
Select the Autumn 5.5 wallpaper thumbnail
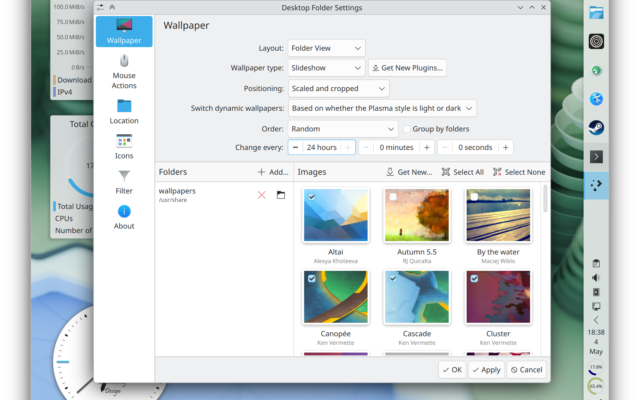point(417,215)
